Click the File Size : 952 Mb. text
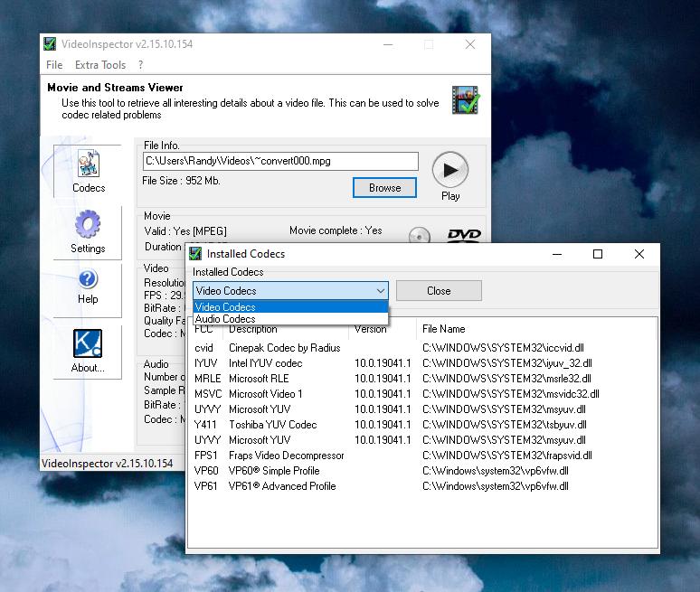 point(181,181)
